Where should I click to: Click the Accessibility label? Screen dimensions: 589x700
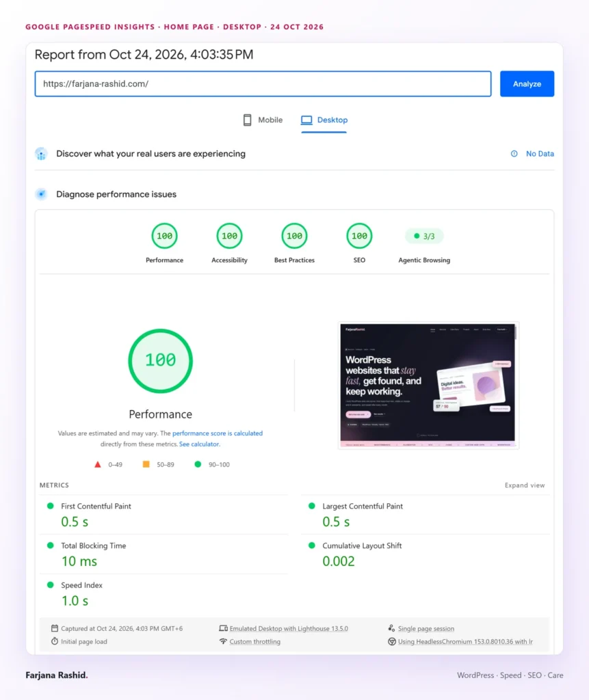pos(229,260)
